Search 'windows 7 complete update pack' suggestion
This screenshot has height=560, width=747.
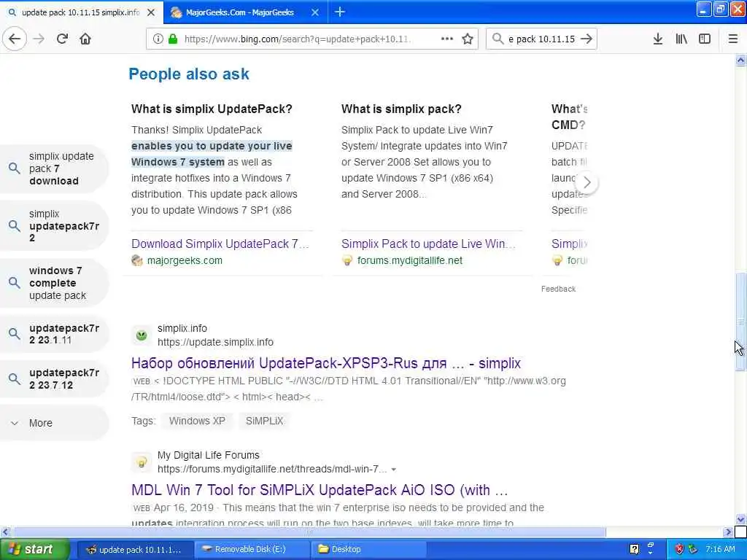click(53, 283)
